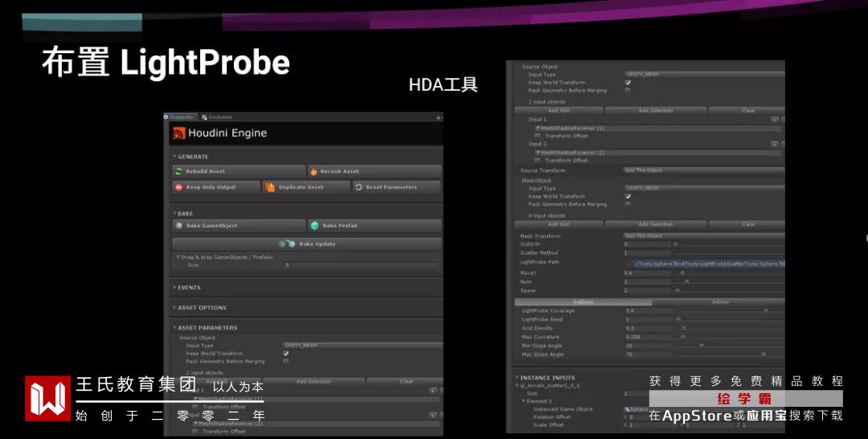Click the orange Duplicate Asset icon
Viewport: 868px width, 439px height.
(x=270, y=187)
